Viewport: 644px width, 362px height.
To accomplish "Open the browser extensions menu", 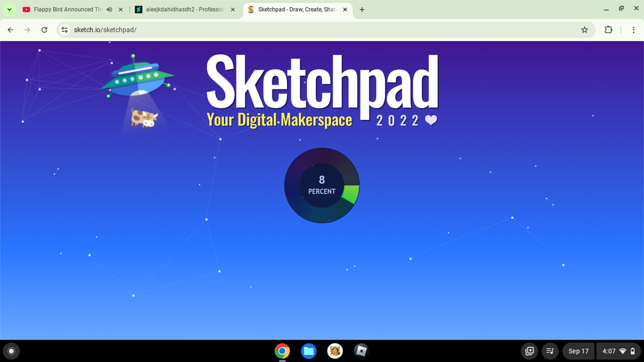I will pos(608,30).
